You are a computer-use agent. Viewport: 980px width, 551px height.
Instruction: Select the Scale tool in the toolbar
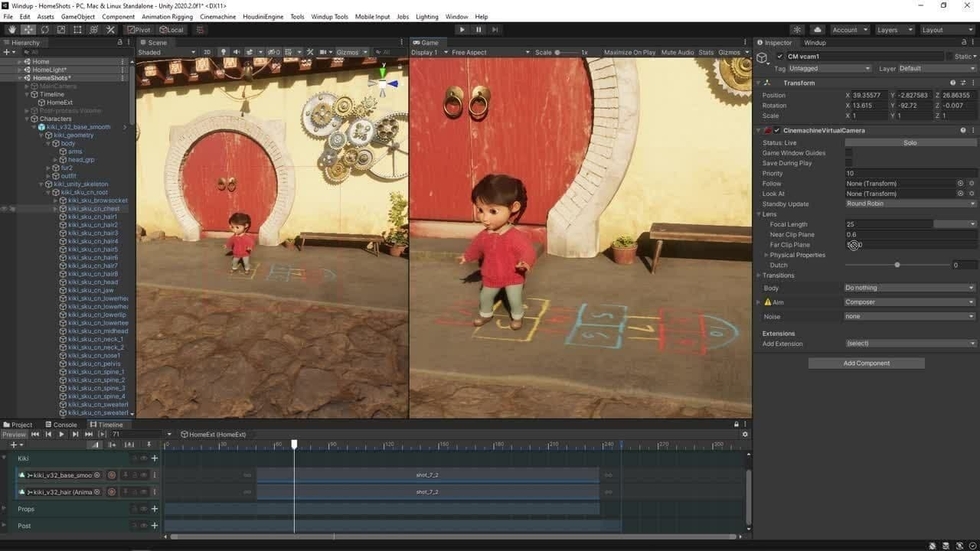[61, 29]
